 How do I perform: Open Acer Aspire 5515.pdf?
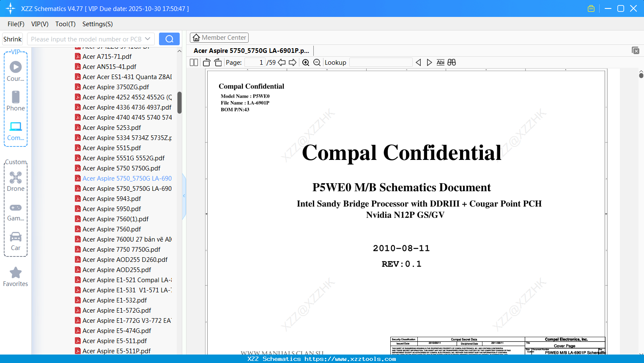112,148
